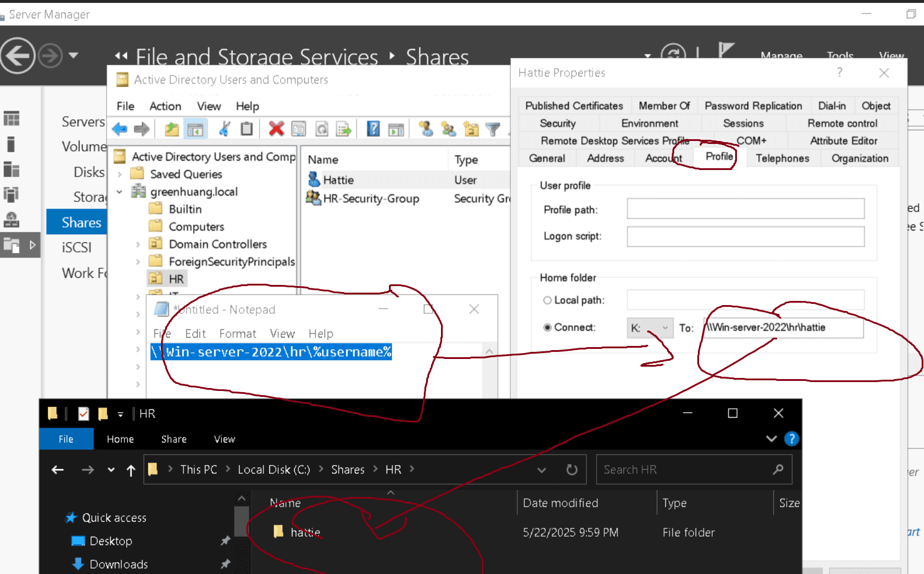Click Local Server icon in Server Manager sidebar

[11, 144]
